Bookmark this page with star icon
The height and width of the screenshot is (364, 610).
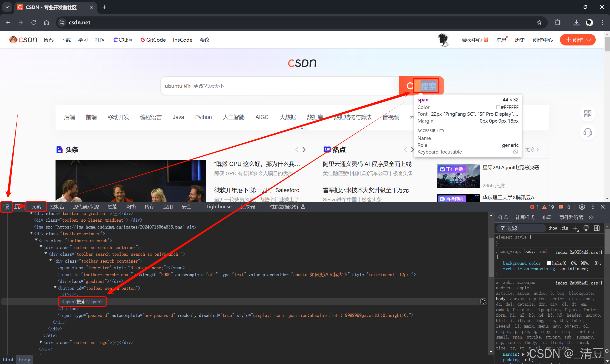(539, 23)
